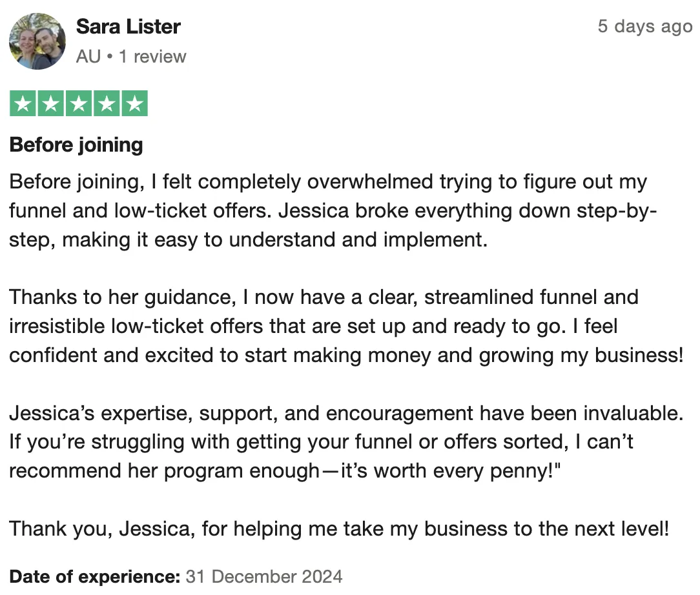Click the second green rating star
Screen dimensions: 700x595
click(51, 103)
